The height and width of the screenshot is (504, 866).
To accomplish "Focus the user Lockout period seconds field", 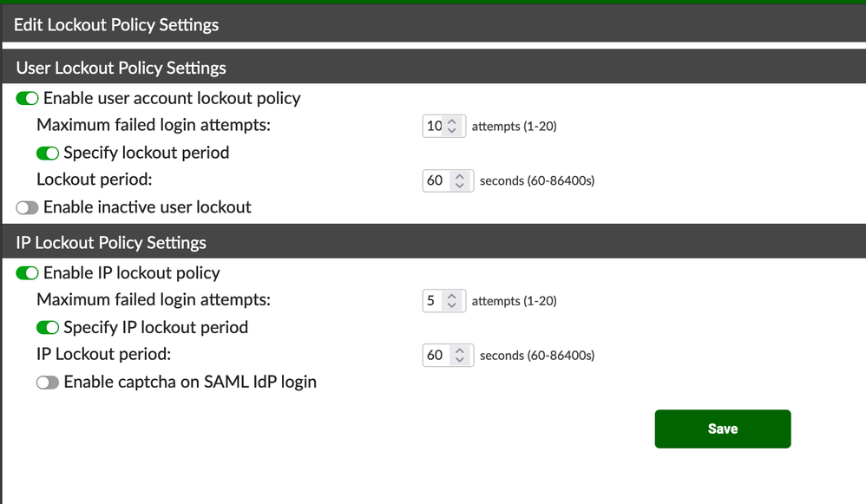I will 436,181.
